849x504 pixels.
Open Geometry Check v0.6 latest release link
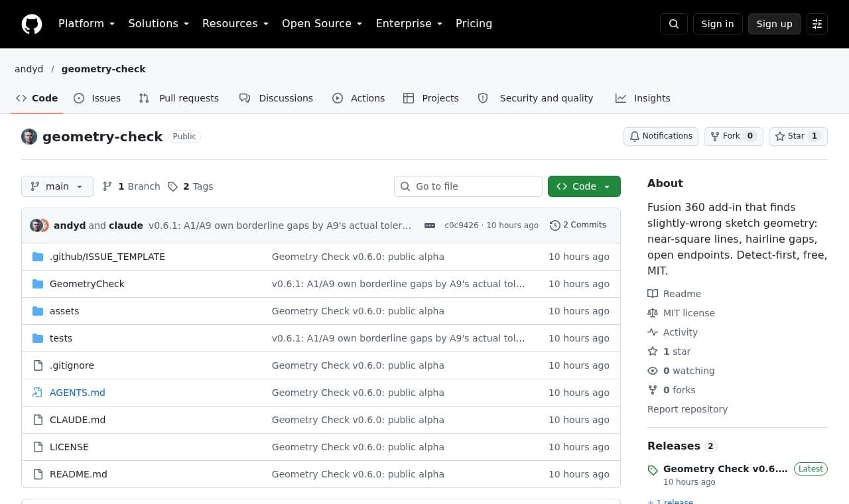pyautogui.click(x=726, y=469)
